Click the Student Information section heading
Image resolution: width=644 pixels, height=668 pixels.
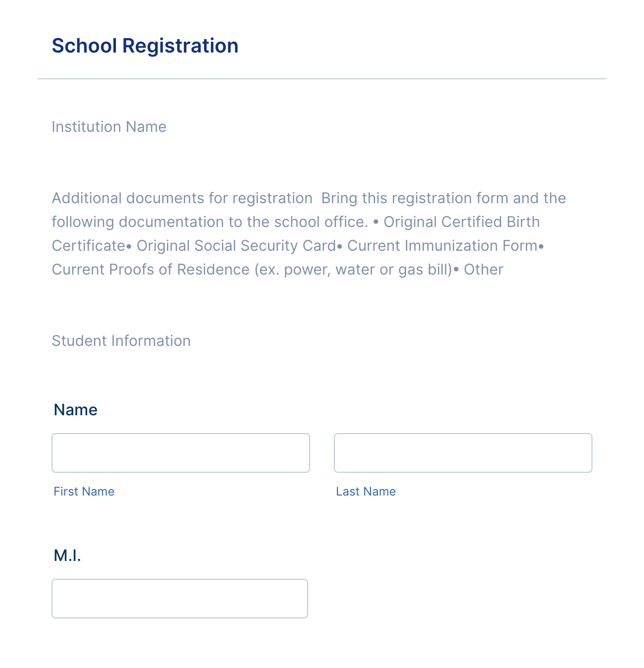point(121,341)
